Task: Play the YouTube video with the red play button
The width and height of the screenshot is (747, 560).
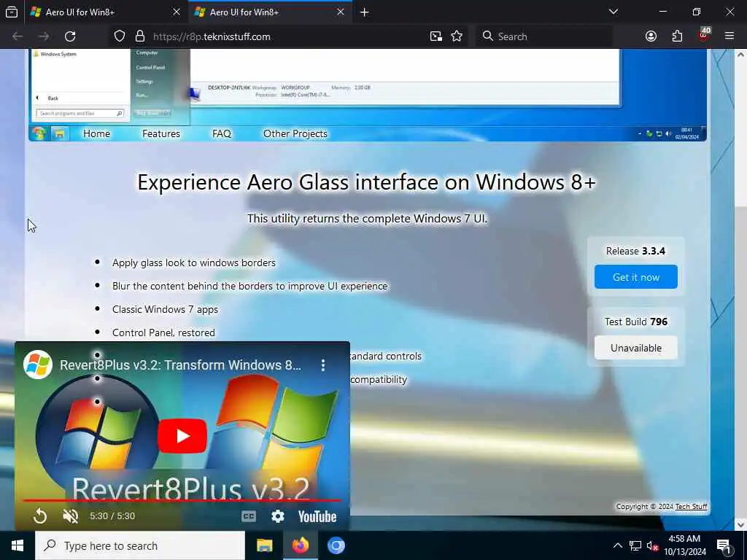Action: pos(182,436)
